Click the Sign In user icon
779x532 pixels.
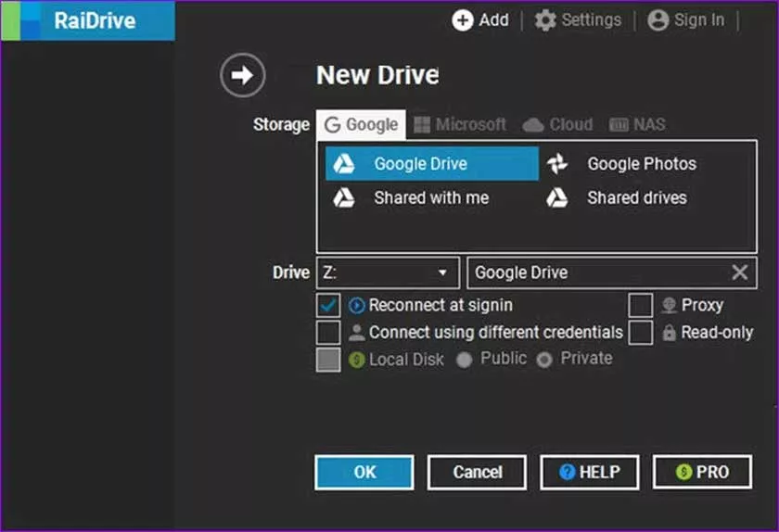tap(658, 20)
